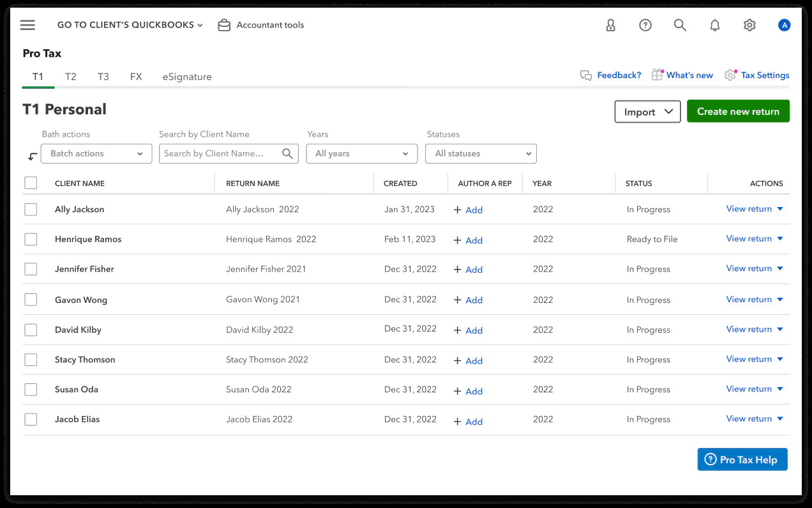Expand the View return dropdown for Jacob Elias
Image resolution: width=812 pixels, height=508 pixels.
click(x=779, y=419)
